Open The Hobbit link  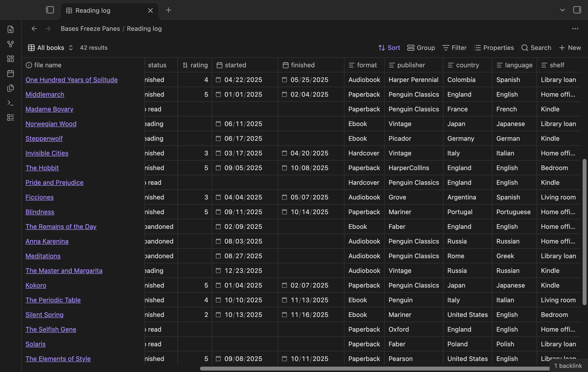click(42, 168)
